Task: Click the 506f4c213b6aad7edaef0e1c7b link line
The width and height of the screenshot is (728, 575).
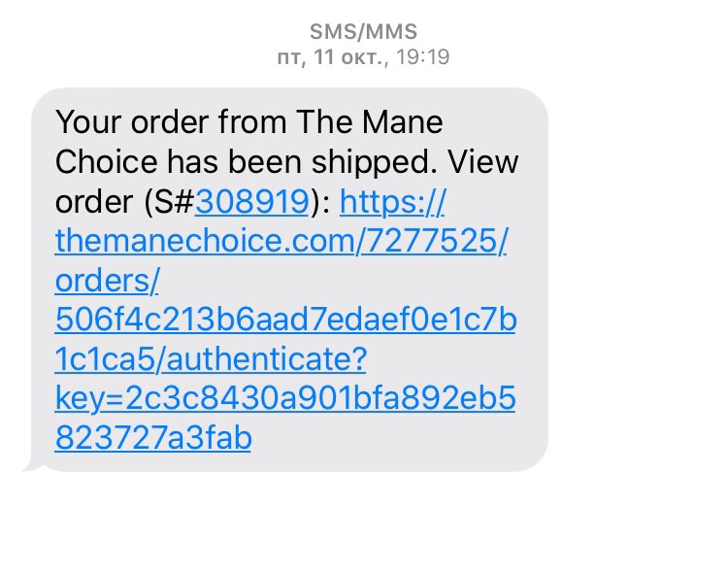Action: [285, 320]
